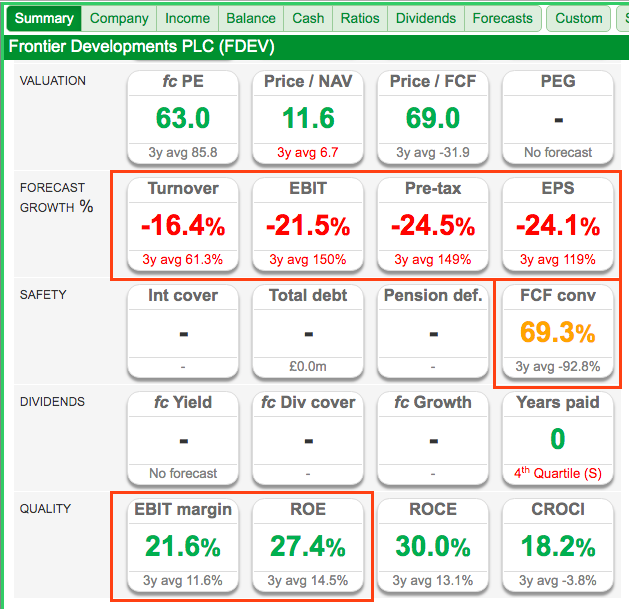Click the Turnover growth card
This screenshot has height=609, width=629.
[x=183, y=224]
